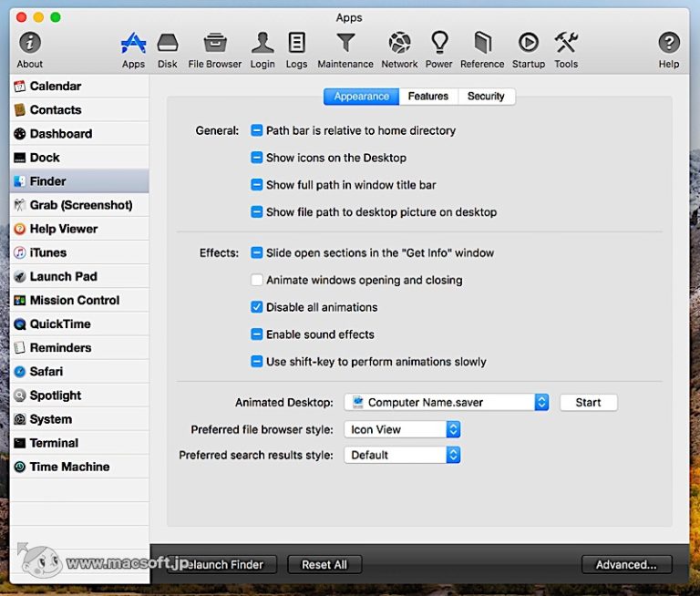
Task: Select Safari in the sidebar
Action: click(79, 372)
